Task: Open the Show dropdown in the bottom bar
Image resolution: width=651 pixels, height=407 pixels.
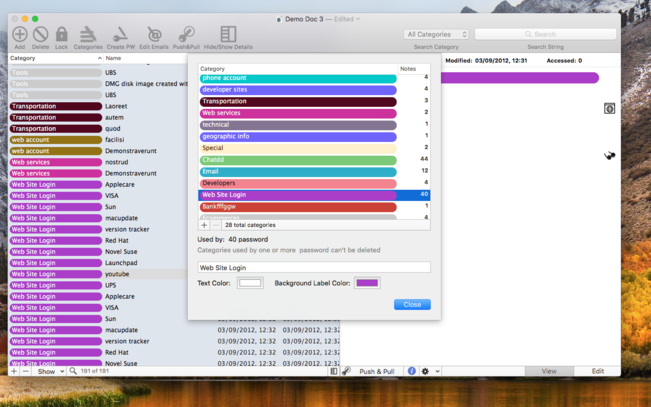Action: point(51,371)
